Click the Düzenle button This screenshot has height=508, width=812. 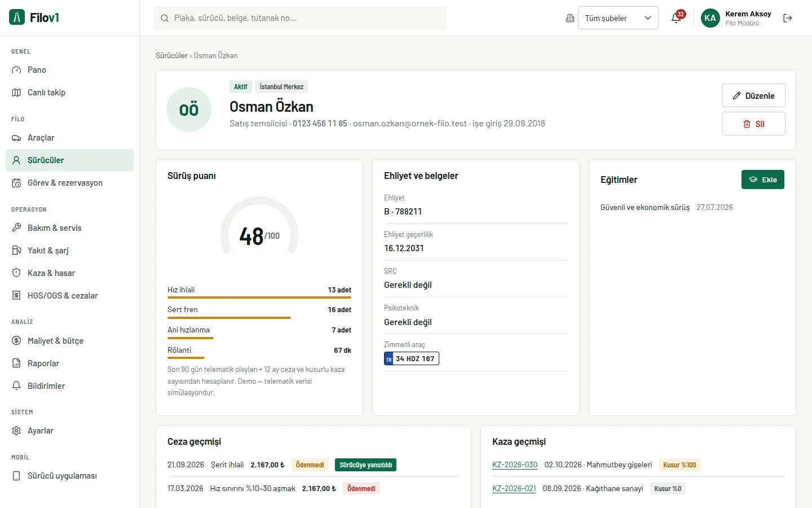point(753,95)
